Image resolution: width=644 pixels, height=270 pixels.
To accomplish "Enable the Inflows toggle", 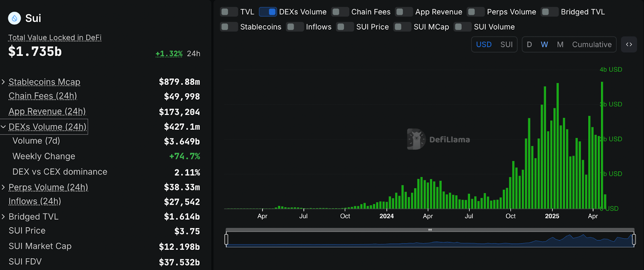I will (295, 27).
